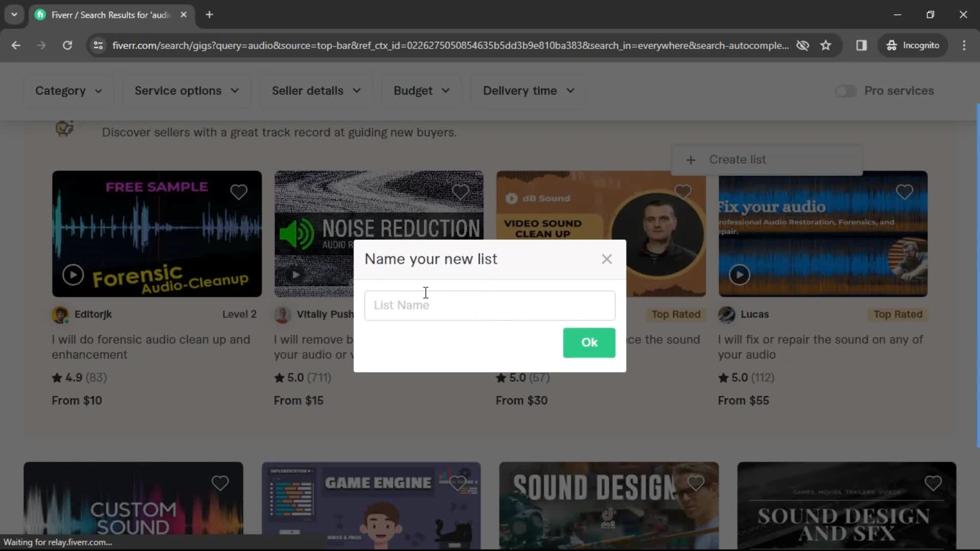Click the heart on Custom Sound gig card

point(220,483)
